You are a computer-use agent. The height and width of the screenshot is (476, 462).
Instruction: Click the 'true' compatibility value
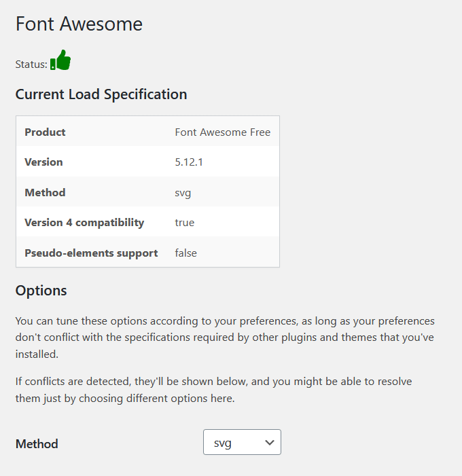point(185,223)
